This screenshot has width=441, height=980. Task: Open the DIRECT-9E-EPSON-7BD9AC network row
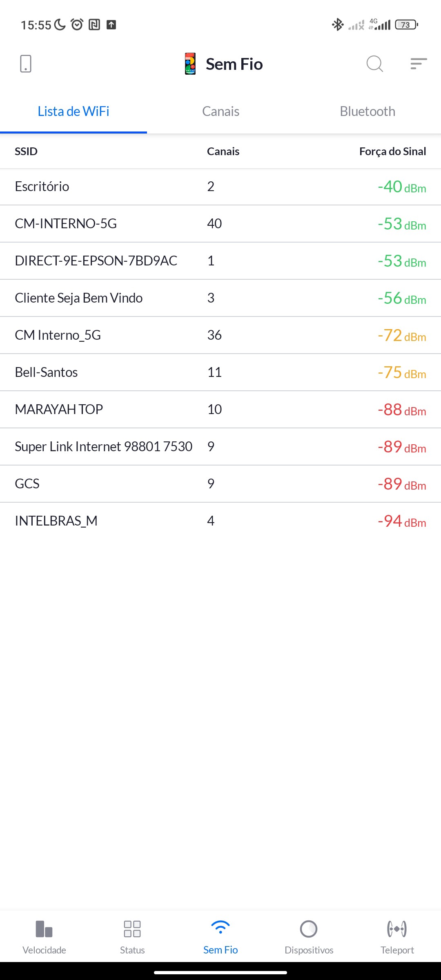(220, 261)
